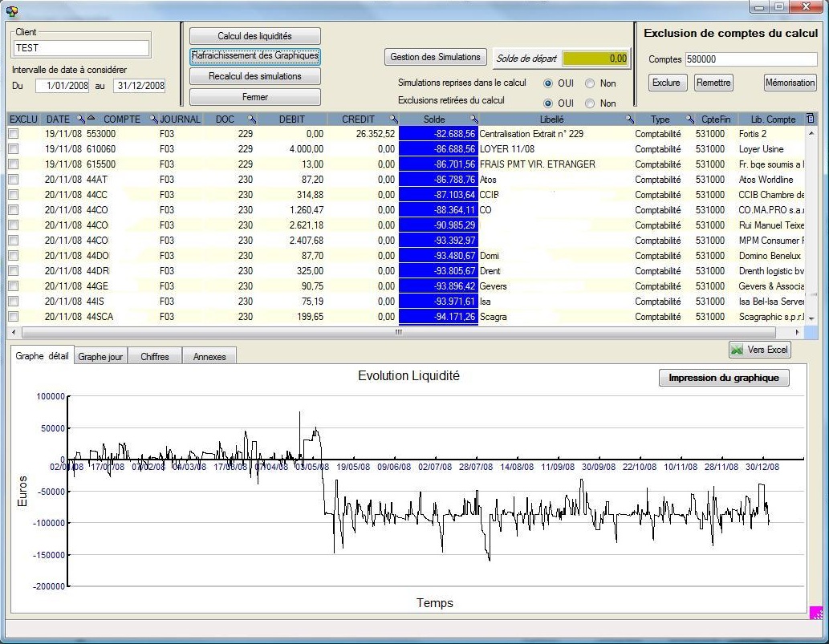Select OUI for Exclusions retirées du calcul

[548, 103]
